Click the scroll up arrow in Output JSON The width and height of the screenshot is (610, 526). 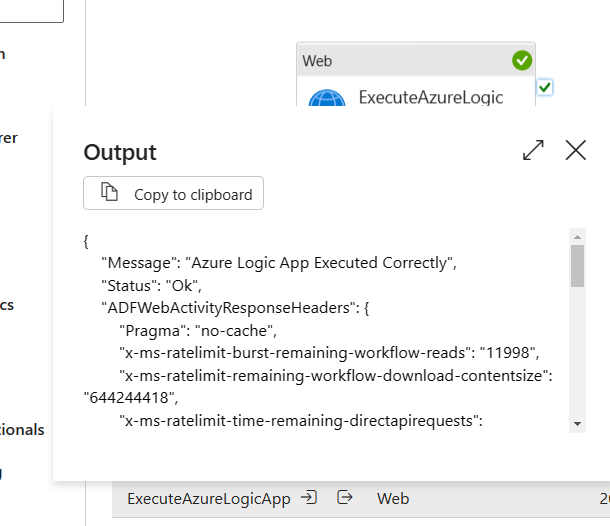(x=577, y=237)
